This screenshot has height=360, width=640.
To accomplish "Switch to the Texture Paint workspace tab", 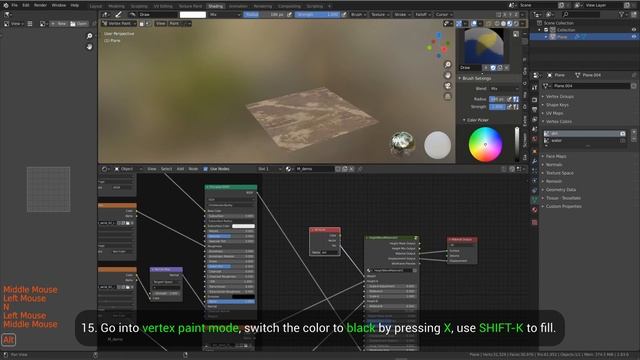I will tap(190, 6).
